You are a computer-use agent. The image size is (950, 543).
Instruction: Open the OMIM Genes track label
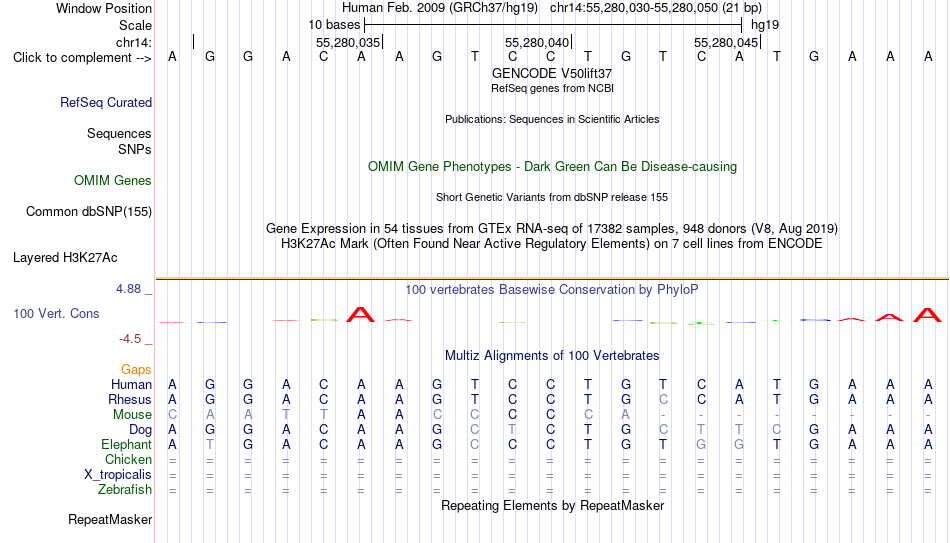click(x=113, y=181)
